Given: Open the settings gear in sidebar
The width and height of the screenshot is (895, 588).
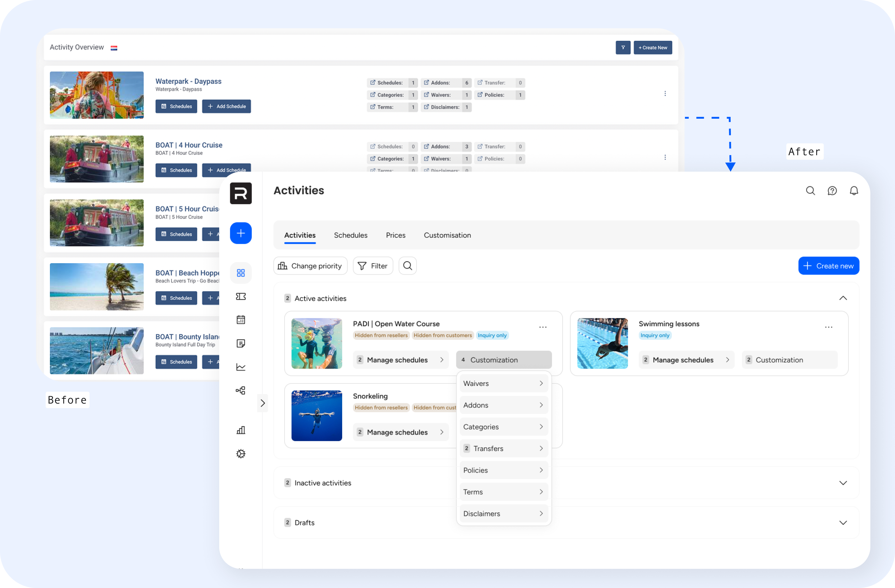Looking at the screenshot, I should pos(241,454).
